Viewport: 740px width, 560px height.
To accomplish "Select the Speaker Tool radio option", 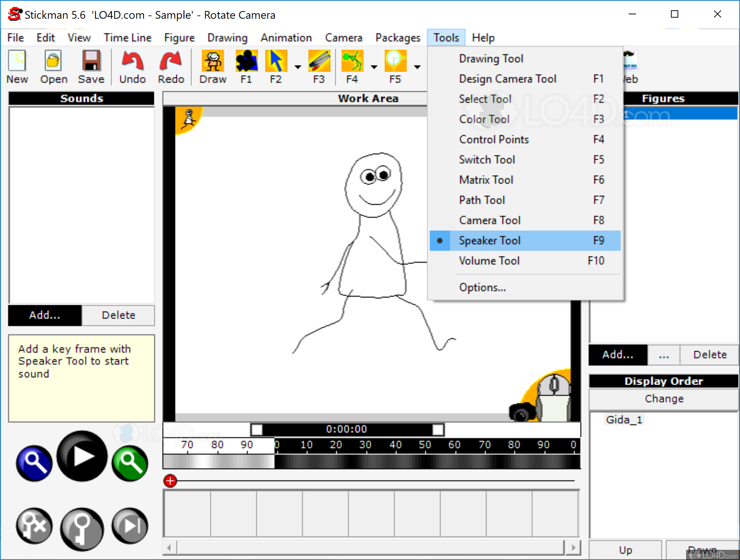I will (x=490, y=241).
